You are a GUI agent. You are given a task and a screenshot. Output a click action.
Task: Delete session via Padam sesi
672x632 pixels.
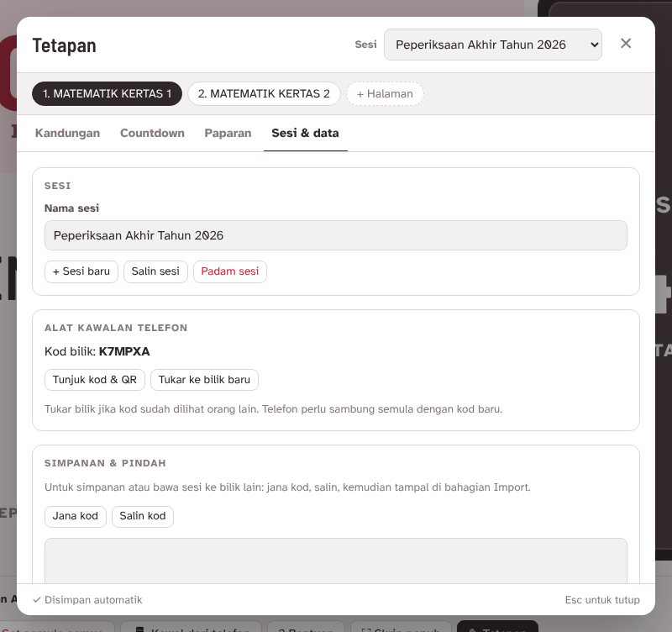(229, 271)
